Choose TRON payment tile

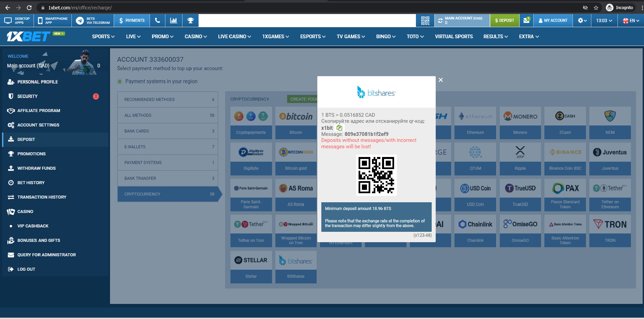pos(610,231)
